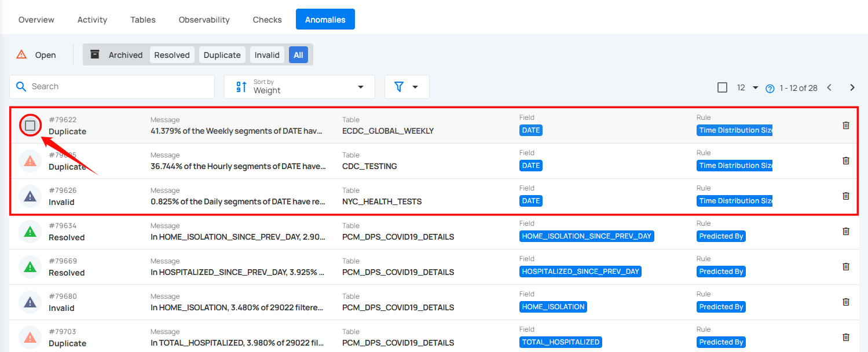Click DATE field tag in ECDC_GLOBAL_WEEKLY row

[531, 130]
